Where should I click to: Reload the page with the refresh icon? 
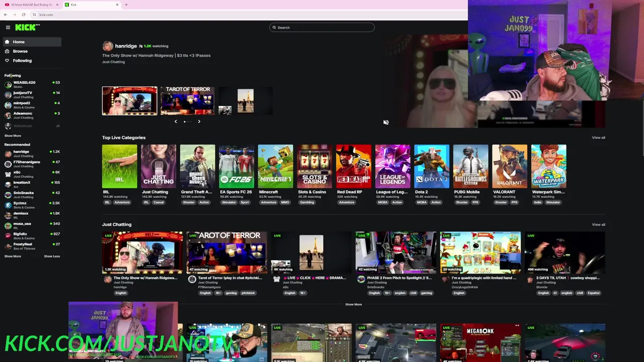pyautogui.click(x=23, y=15)
